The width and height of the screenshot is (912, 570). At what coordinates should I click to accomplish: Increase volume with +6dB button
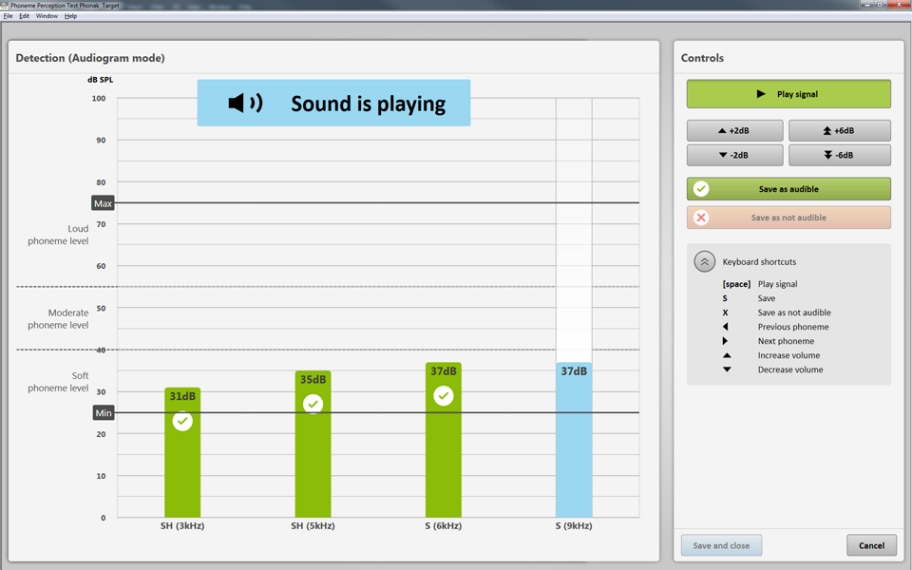pos(839,131)
